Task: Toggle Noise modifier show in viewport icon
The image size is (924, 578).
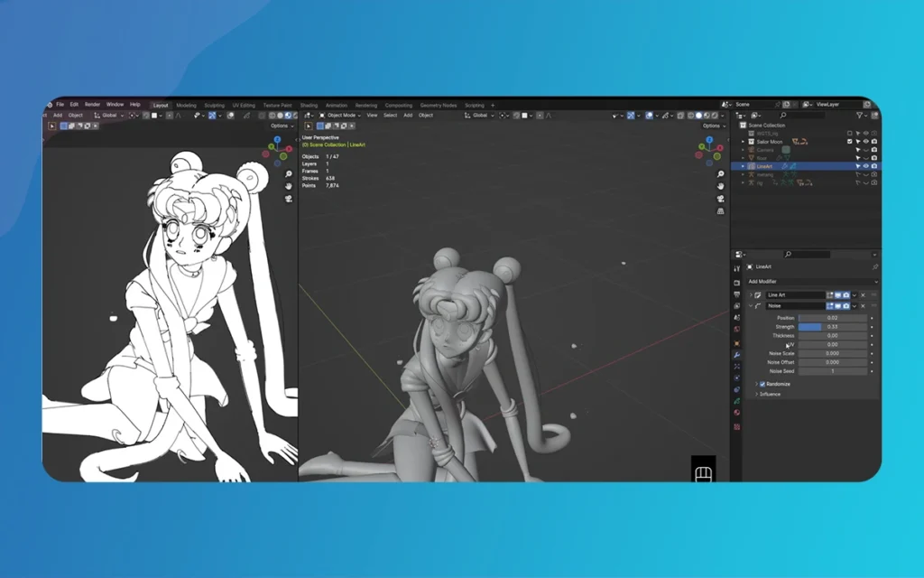Action: (838, 306)
